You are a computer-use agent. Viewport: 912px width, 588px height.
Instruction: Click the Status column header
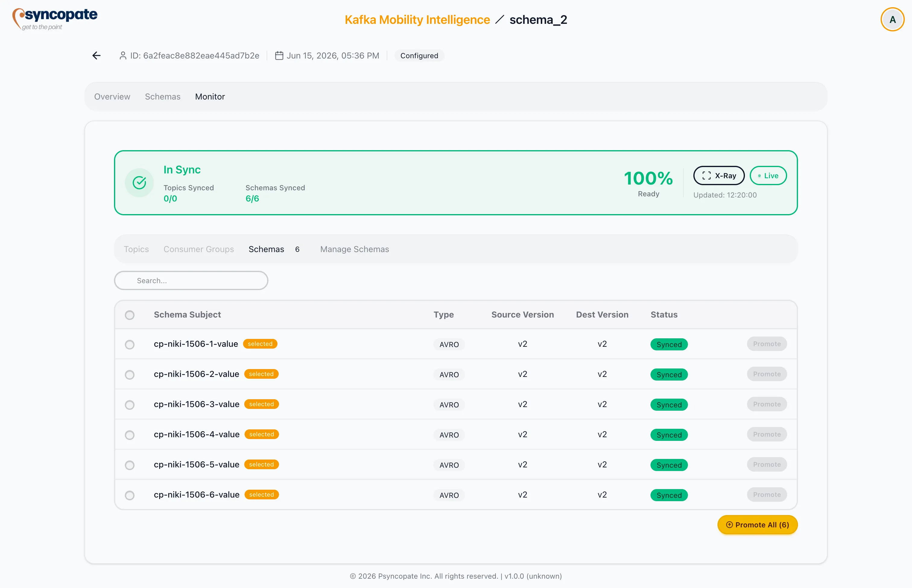pos(664,315)
